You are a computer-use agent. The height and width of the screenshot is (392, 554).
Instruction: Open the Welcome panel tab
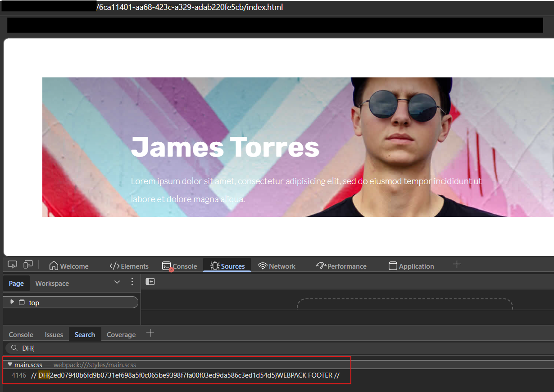tap(69, 266)
